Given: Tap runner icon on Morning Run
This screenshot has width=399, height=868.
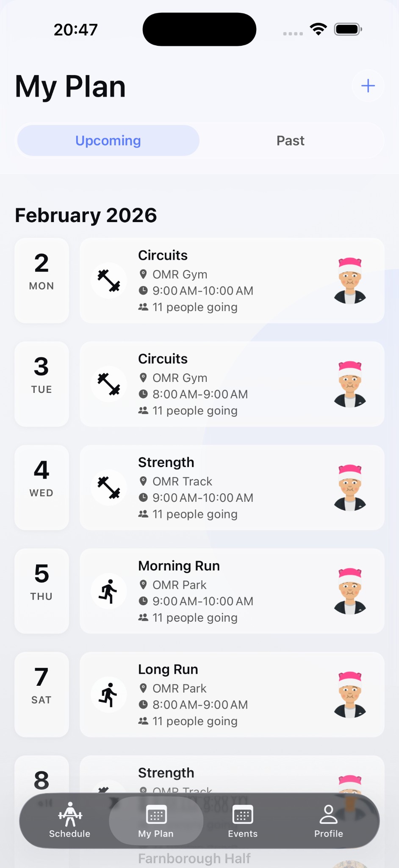Looking at the screenshot, I should point(109,591).
